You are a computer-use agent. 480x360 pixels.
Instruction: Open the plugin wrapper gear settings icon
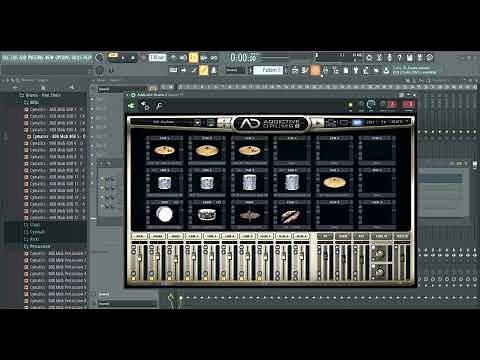[x=145, y=106]
